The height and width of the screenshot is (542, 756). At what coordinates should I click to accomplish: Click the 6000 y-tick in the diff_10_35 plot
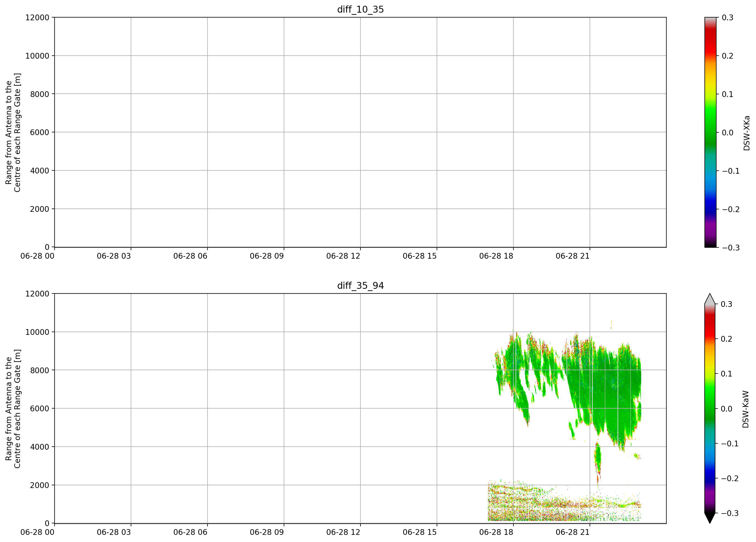click(x=40, y=133)
